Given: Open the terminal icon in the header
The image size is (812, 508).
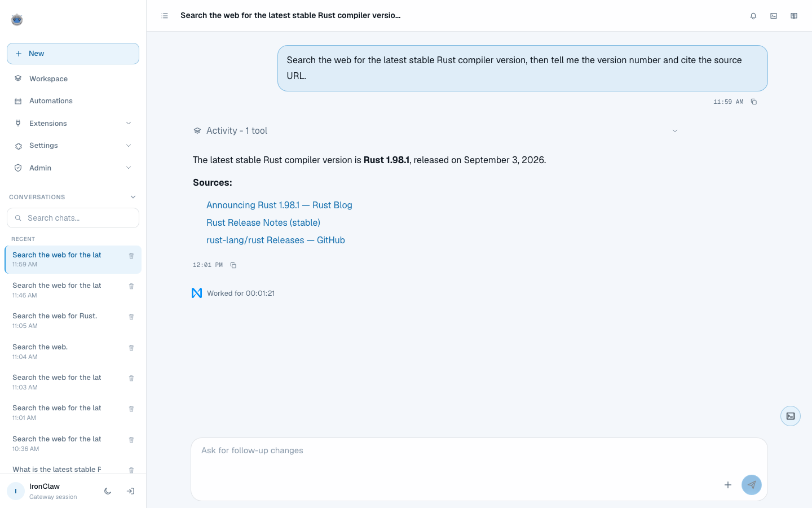Looking at the screenshot, I should pyautogui.click(x=774, y=16).
